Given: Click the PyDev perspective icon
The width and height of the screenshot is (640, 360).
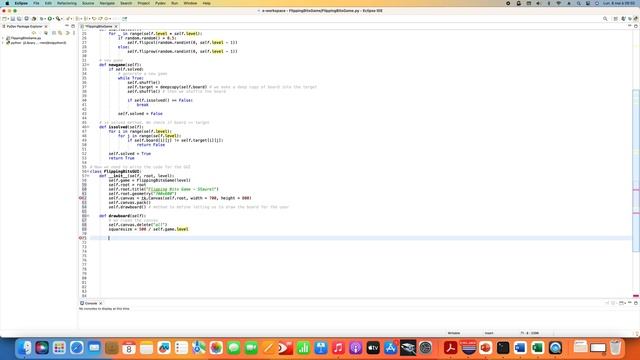Looking at the screenshot, I should pos(636,19).
